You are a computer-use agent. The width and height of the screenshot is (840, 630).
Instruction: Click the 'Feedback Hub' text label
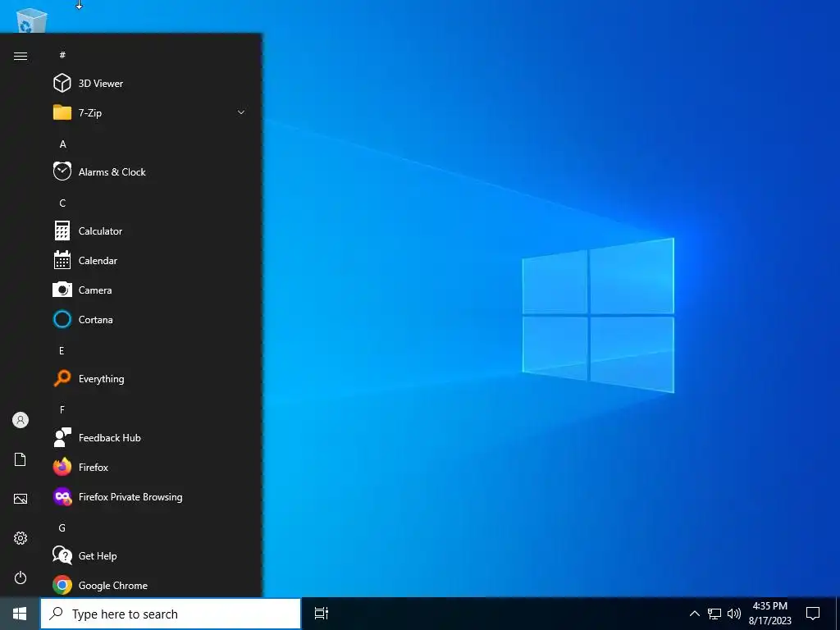click(109, 438)
